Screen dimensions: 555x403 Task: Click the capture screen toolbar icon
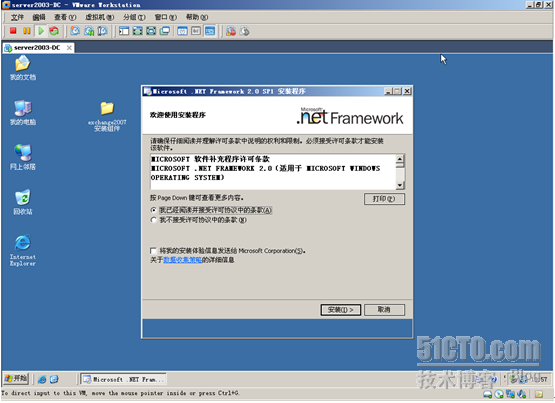coord(231,31)
